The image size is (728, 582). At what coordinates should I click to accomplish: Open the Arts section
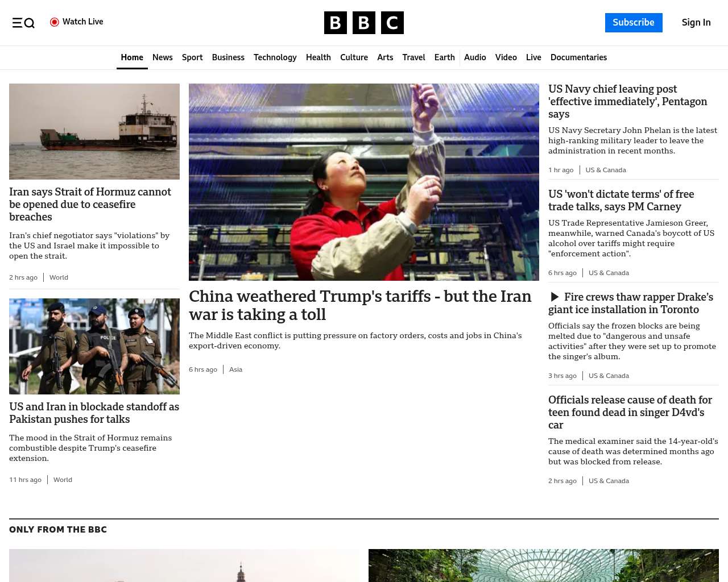click(x=385, y=57)
